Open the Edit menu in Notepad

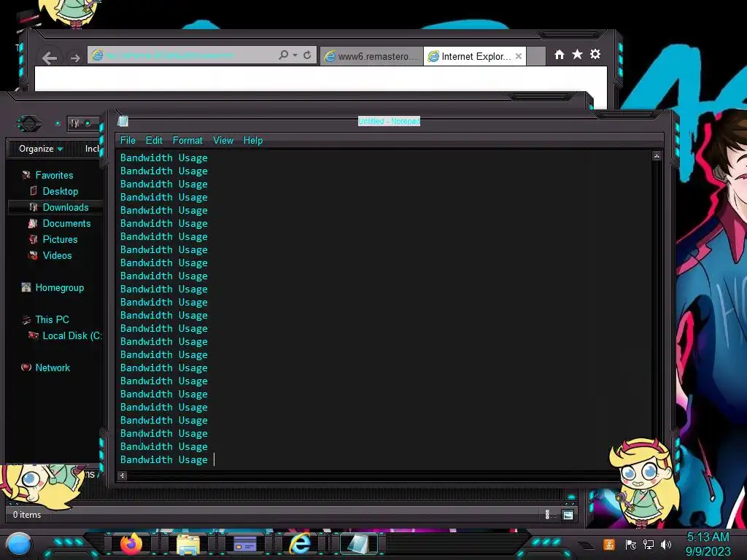pos(154,141)
